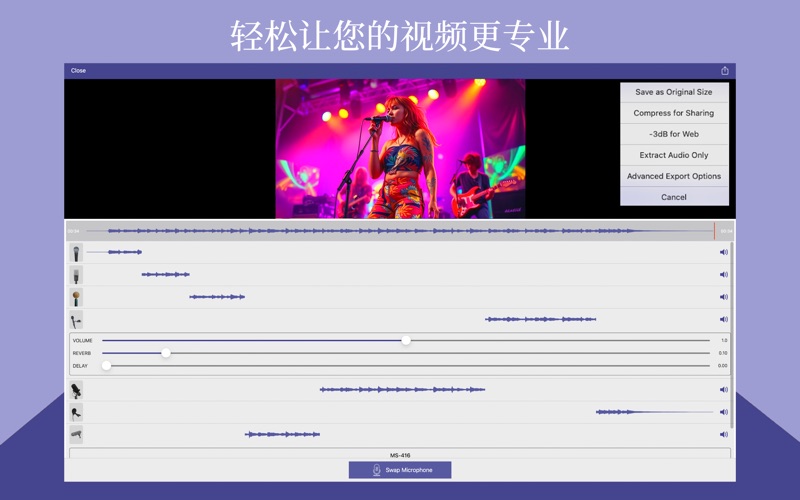Click the studio mic track's waveform clip
This screenshot has height=500, width=800.
coord(402,390)
